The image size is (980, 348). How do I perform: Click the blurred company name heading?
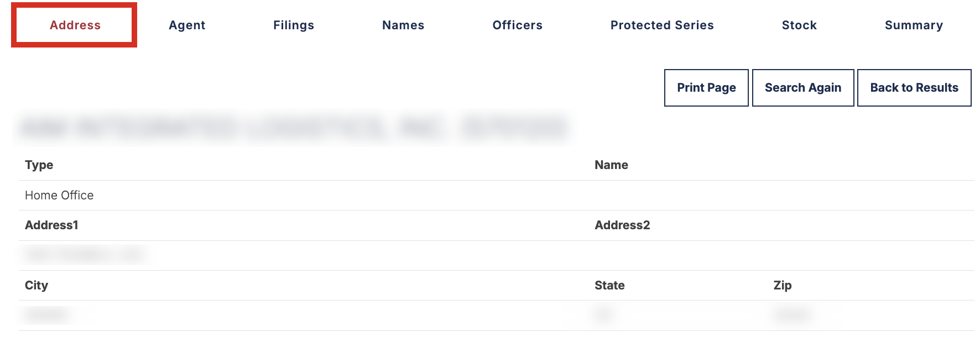click(293, 128)
